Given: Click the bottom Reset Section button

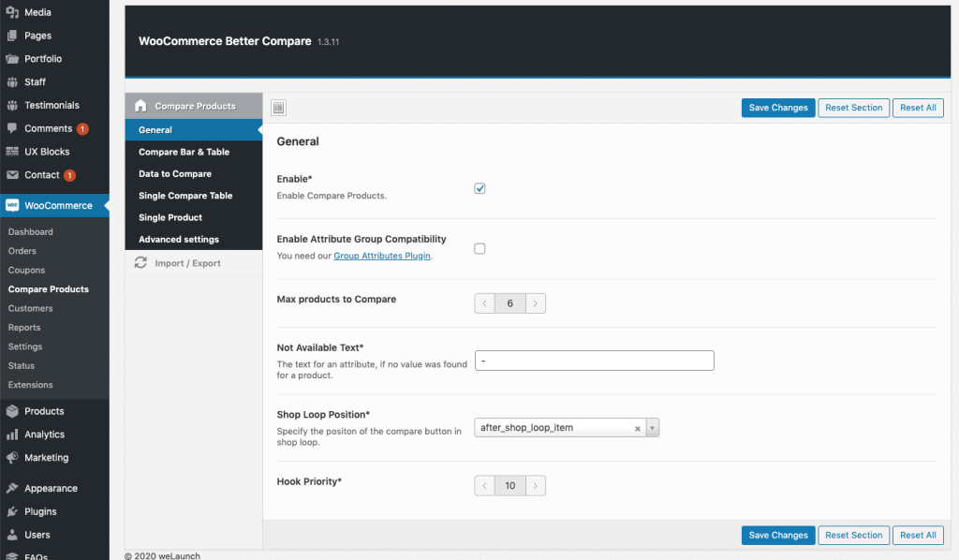Looking at the screenshot, I should click(854, 535).
